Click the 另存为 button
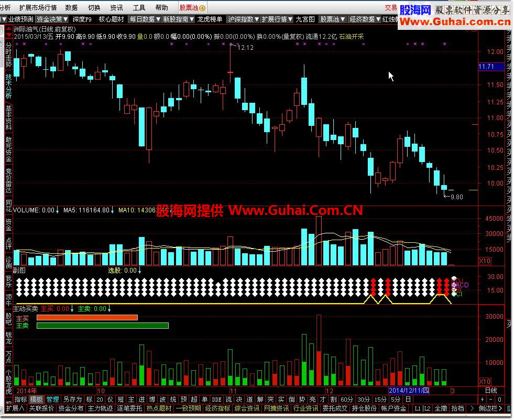The image size is (514, 420). click(72, 400)
